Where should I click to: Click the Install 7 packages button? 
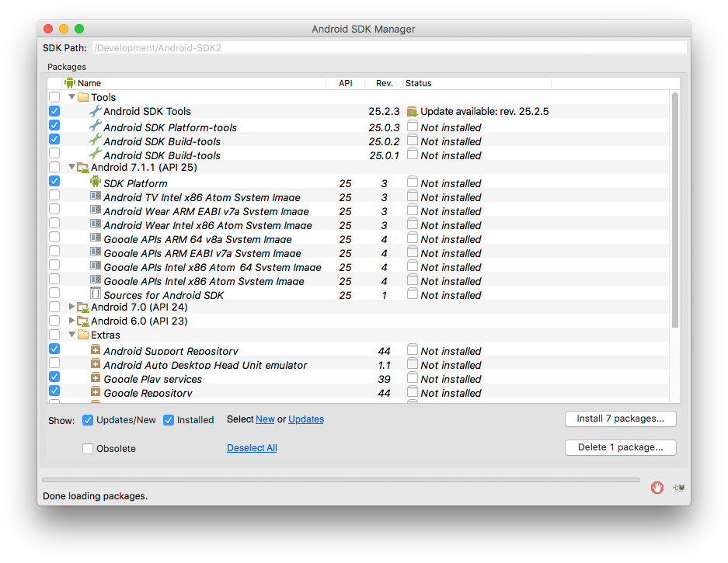620,419
